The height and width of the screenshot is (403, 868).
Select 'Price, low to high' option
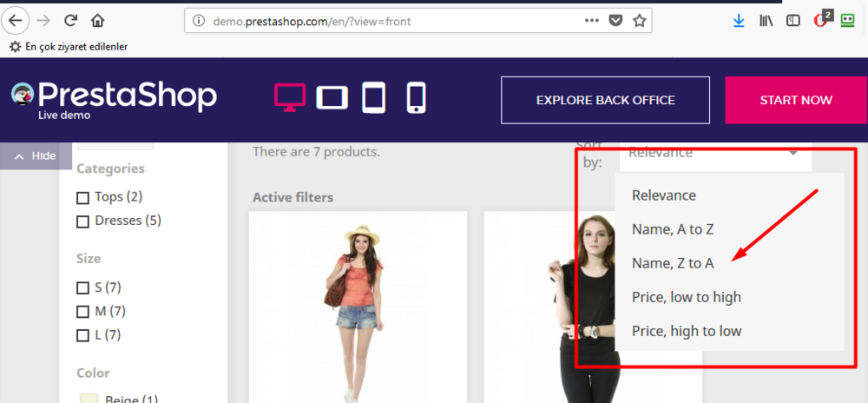(x=686, y=297)
